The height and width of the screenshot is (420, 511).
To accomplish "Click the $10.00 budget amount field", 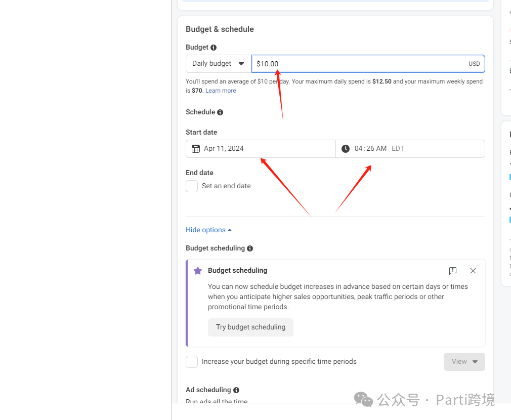I will click(x=359, y=64).
